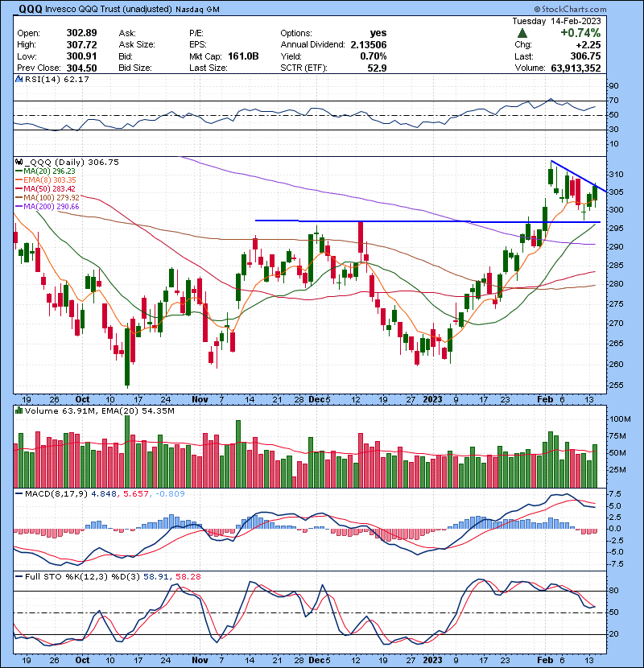Click the stochastic %D value 58.28
This screenshot has width=644, height=668.
click(188, 577)
